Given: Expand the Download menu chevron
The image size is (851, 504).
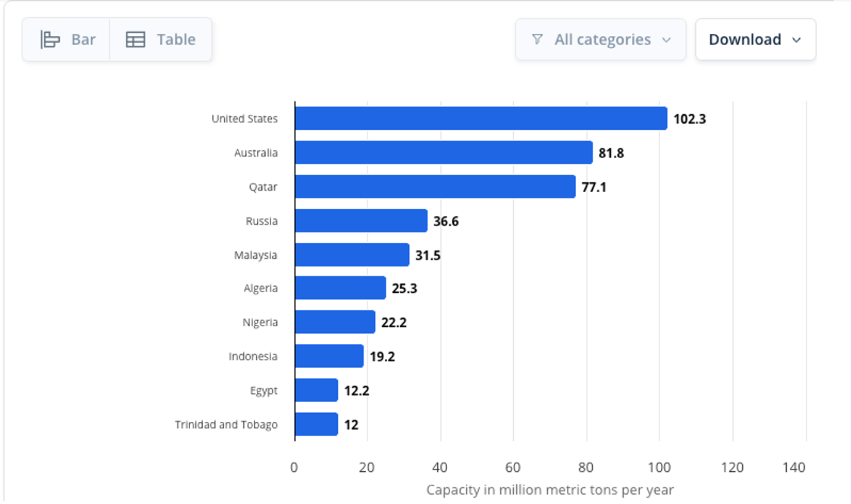Looking at the screenshot, I should pyautogui.click(x=796, y=40).
